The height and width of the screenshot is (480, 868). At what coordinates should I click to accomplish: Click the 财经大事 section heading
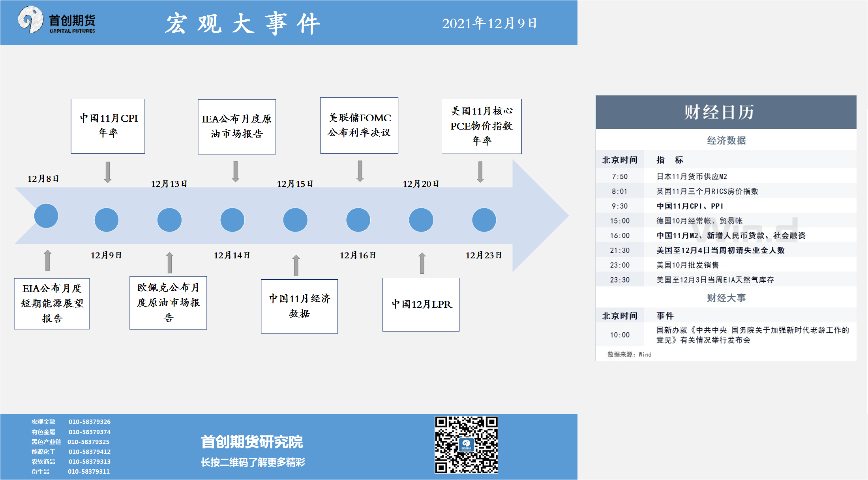[726, 298]
